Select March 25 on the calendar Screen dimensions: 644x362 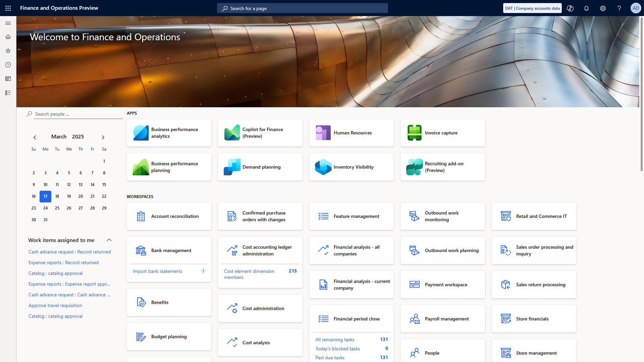click(x=57, y=208)
